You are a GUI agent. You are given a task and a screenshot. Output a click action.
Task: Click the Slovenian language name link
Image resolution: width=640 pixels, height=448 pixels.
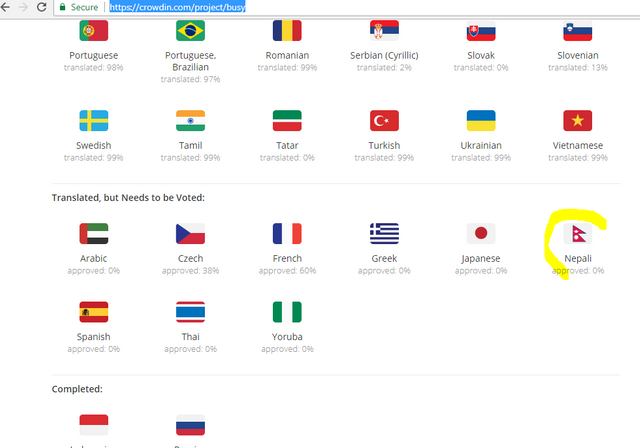[578, 55]
